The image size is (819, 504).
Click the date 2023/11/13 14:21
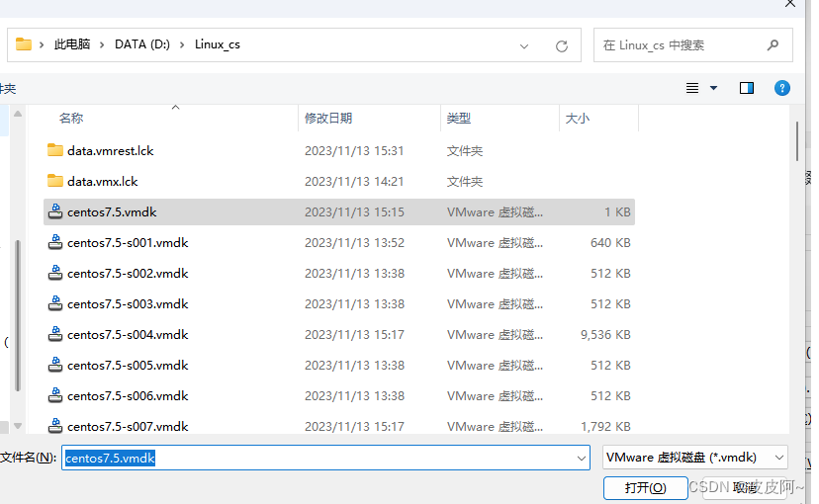pos(354,182)
